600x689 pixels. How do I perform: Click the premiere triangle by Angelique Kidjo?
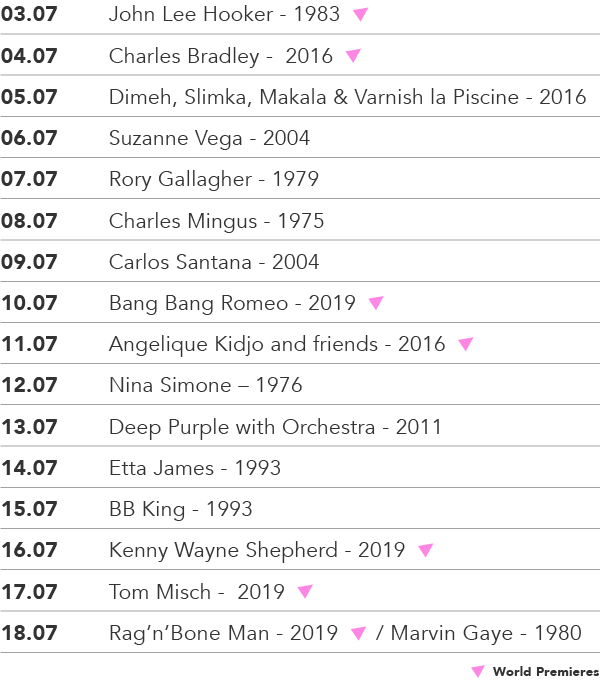pos(466,344)
